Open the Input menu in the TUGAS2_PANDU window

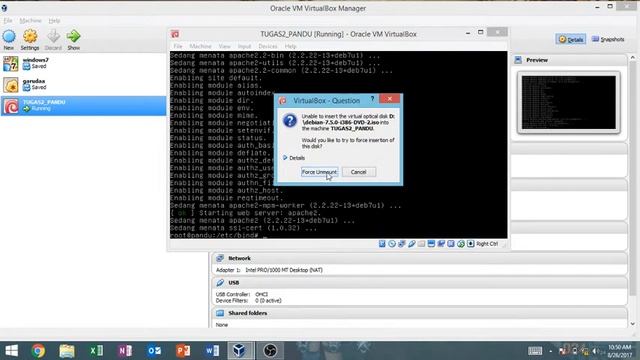[x=244, y=46]
